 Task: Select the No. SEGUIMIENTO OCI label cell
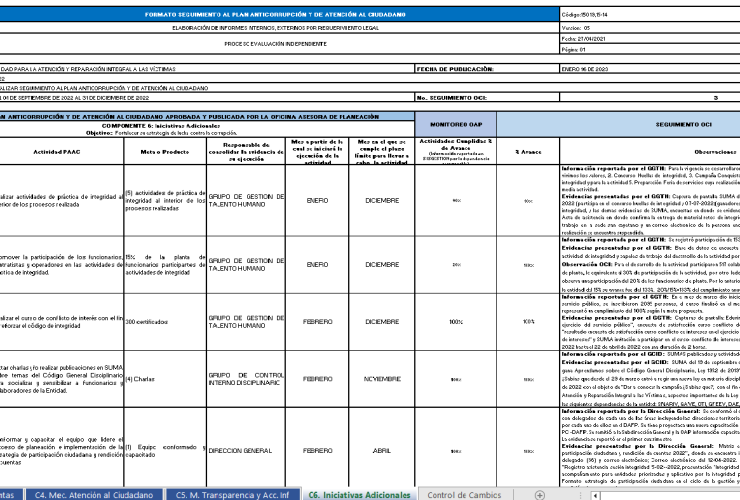[x=487, y=98]
